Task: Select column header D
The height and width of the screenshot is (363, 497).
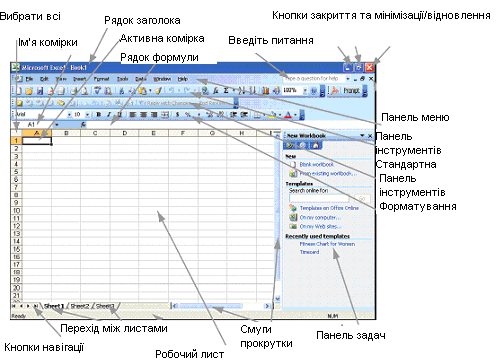Action: pos(124,133)
